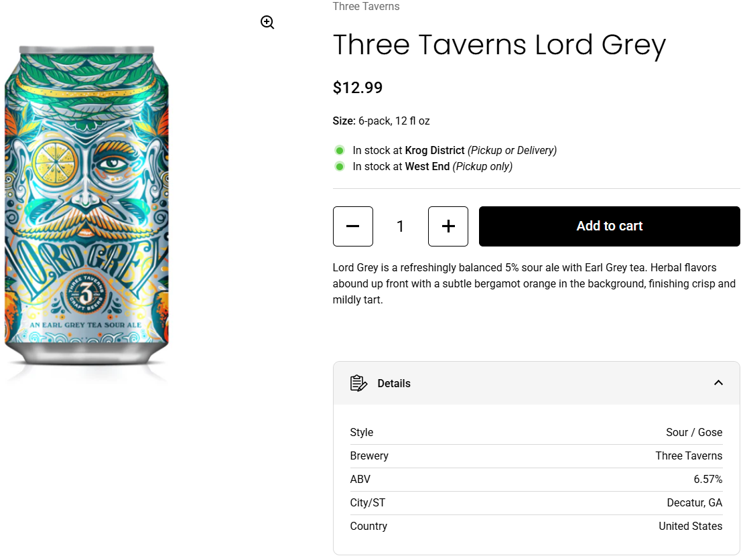Click the quantity field showing 1
745x560 pixels.
click(x=401, y=226)
